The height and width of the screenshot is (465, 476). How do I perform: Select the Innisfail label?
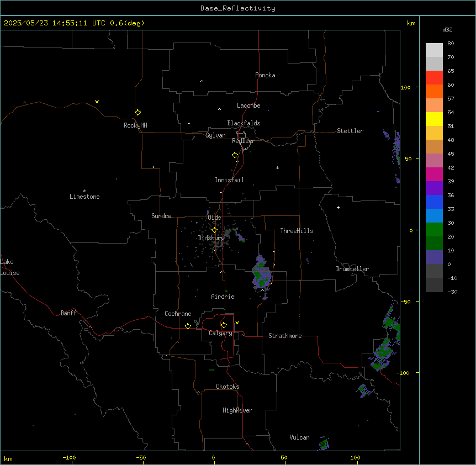click(x=229, y=180)
